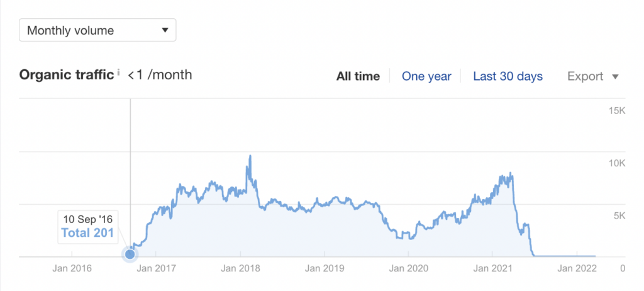The height and width of the screenshot is (291, 644).
Task: Click the Total 201 value in tooltip
Action: 87,232
